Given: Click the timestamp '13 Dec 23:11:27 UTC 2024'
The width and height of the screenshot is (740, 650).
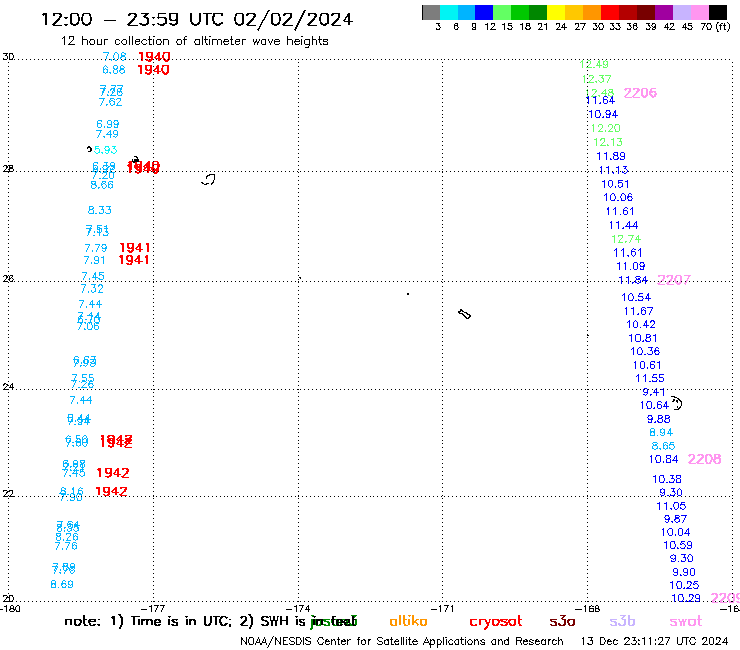Looking at the screenshot, I should click(x=654, y=641).
